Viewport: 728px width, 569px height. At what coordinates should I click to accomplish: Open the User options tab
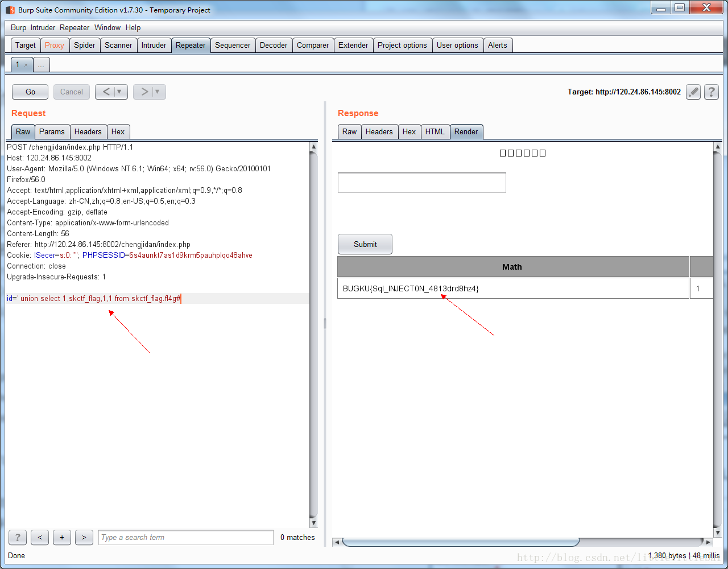[x=457, y=46]
